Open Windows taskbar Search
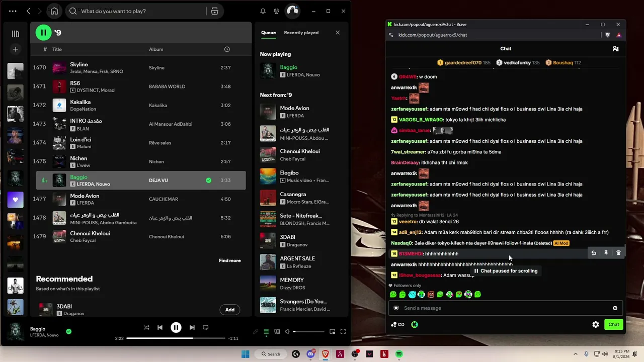 [x=270, y=354]
